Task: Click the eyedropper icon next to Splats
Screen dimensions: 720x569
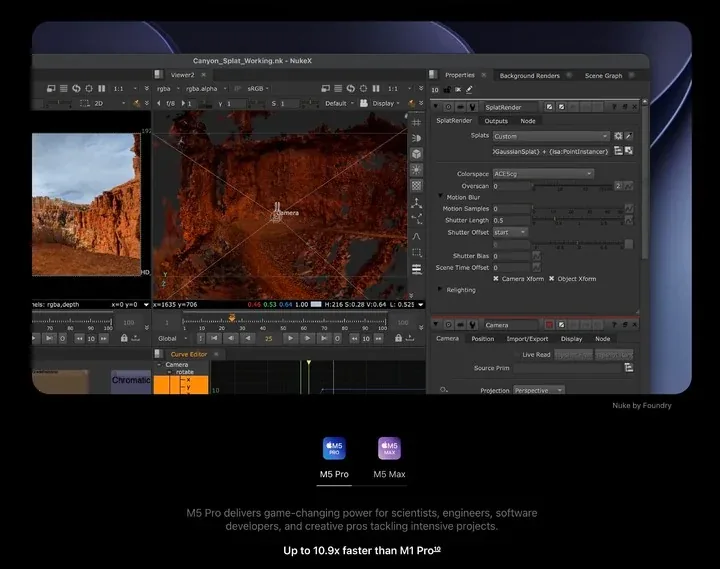Action: point(629,136)
